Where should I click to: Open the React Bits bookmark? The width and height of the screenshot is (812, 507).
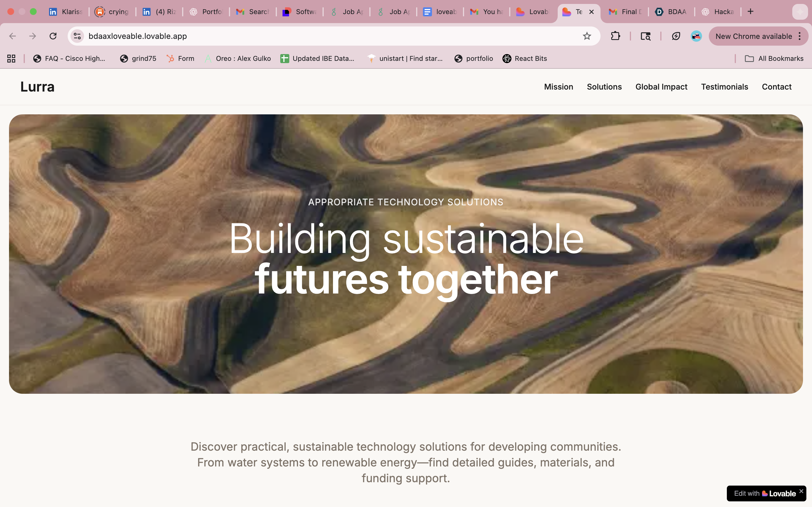click(x=525, y=58)
